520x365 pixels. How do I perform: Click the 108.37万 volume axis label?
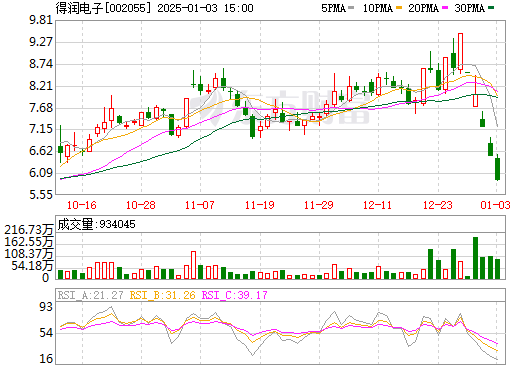click(x=29, y=254)
